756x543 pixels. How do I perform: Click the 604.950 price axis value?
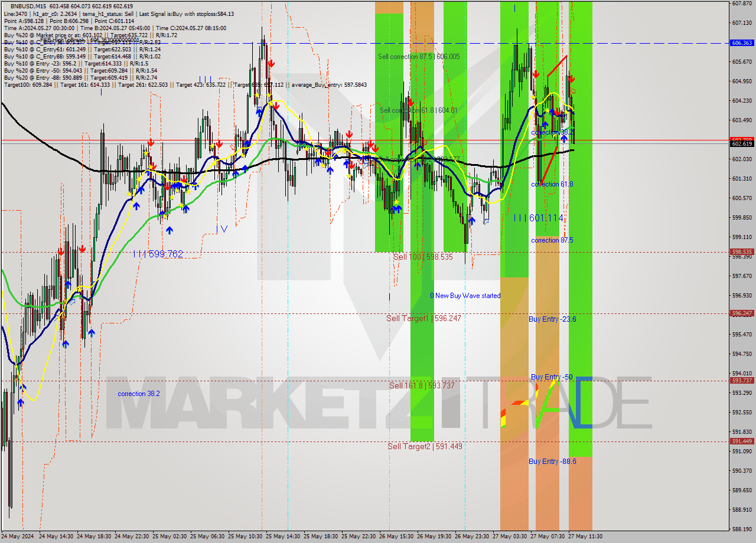click(742, 81)
